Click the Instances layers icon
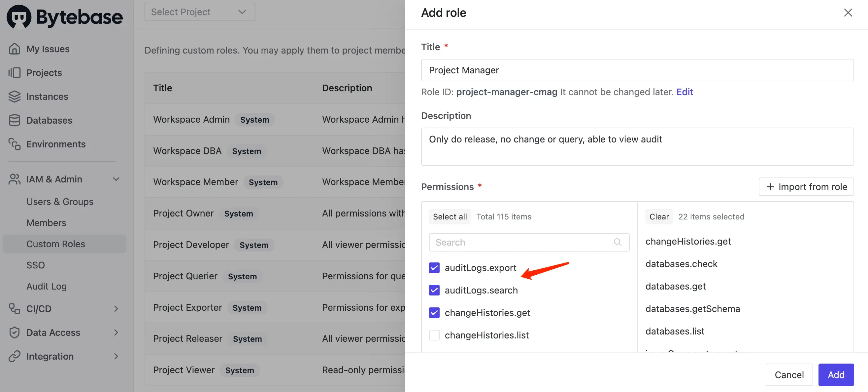 click(x=14, y=97)
